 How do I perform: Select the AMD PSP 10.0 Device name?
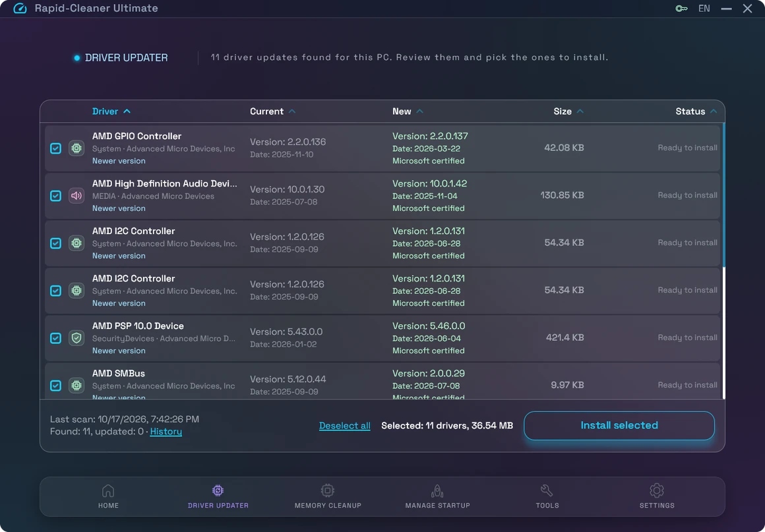[138, 326]
